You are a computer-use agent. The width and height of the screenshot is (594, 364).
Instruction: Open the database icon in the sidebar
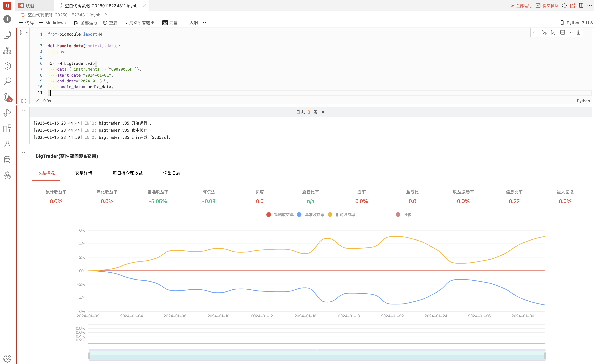[x=8, y=159]
